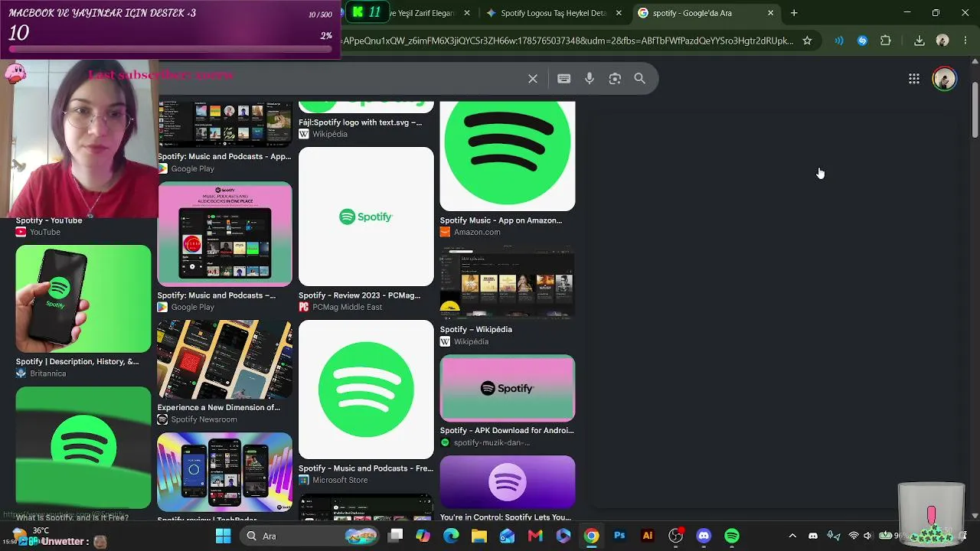
Task: Open the Chrome extensions puzzle menu
Action: pyautogui.click(x=886, y=41)
